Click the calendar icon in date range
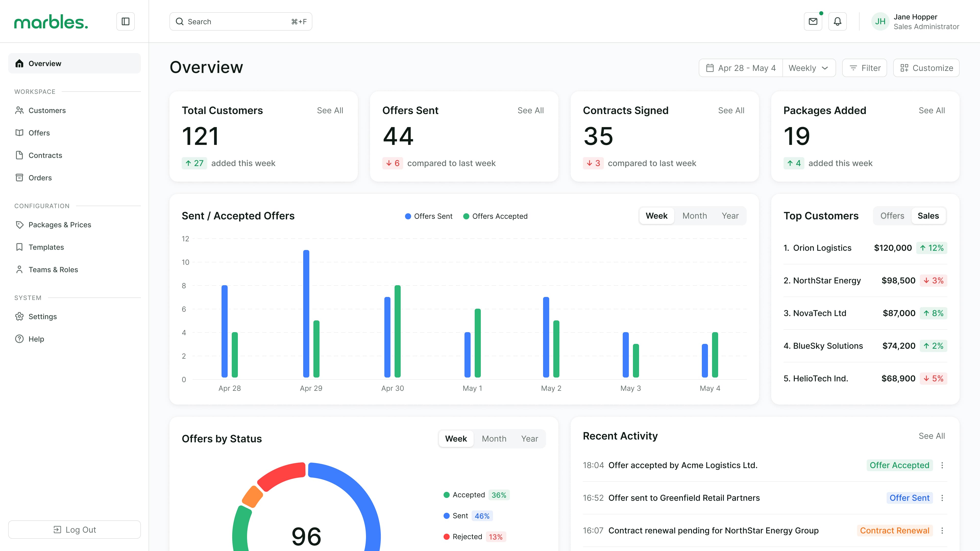Viewport: 980px width, 551px height. 710,68
